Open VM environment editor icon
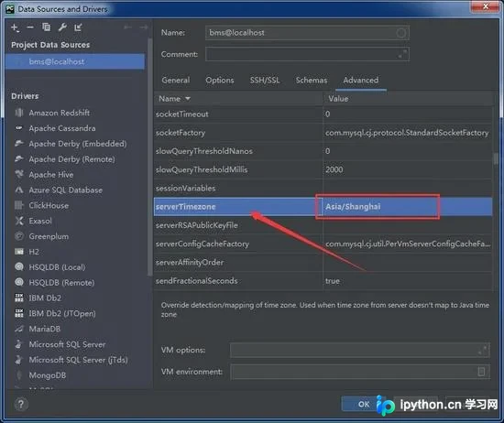Image resolution: width=504 pixels, height=423 pixels. (x=481, y=372)
